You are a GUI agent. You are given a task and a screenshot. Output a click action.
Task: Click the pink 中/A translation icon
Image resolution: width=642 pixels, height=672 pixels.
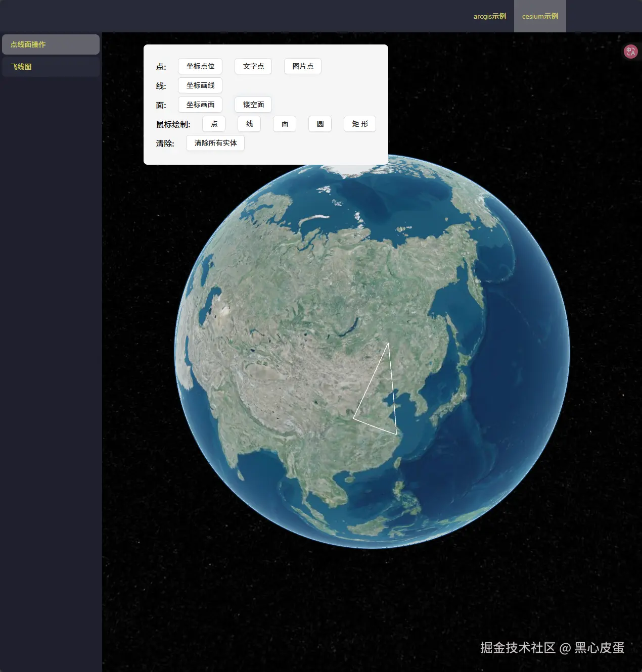click(630, 51)
